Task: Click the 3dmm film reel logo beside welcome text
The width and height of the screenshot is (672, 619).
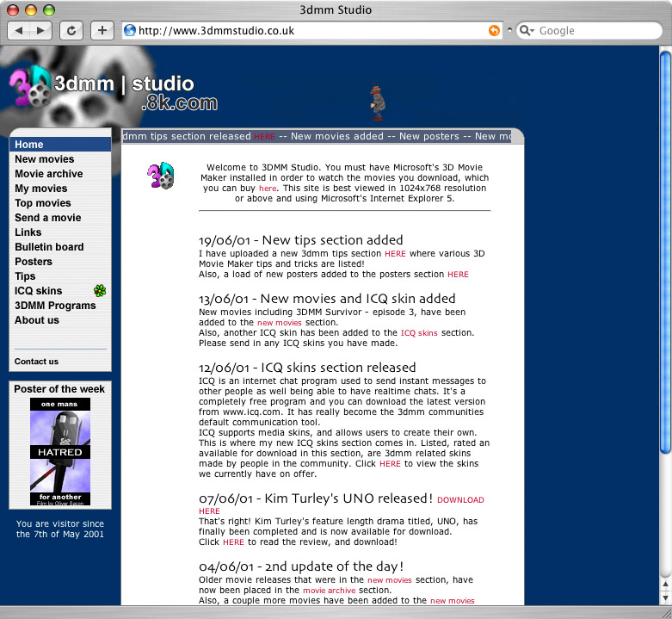Action: click(x=160, y=176)
